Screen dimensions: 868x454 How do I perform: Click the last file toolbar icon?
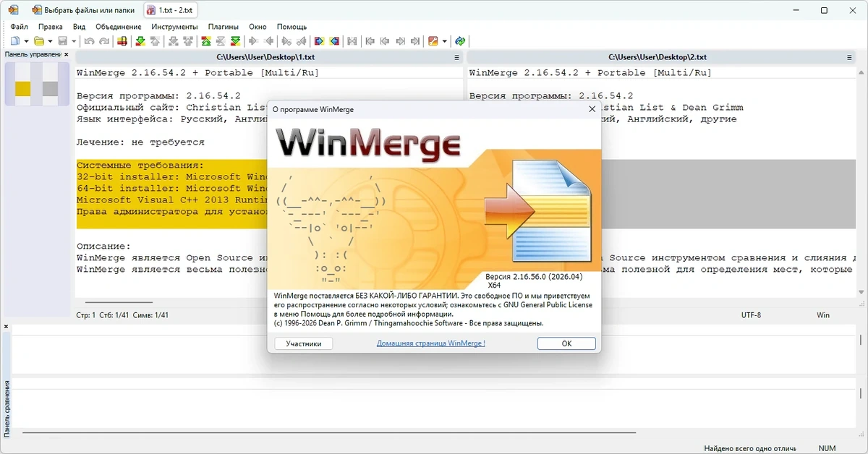click(415, 41)
